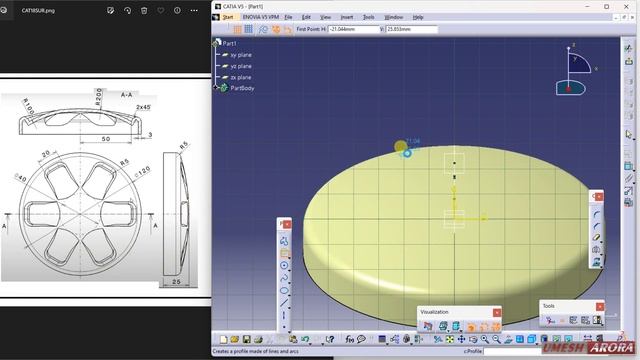Click the Pan arrows icon
The image size is (640, 360).
[x=461, y=339]
